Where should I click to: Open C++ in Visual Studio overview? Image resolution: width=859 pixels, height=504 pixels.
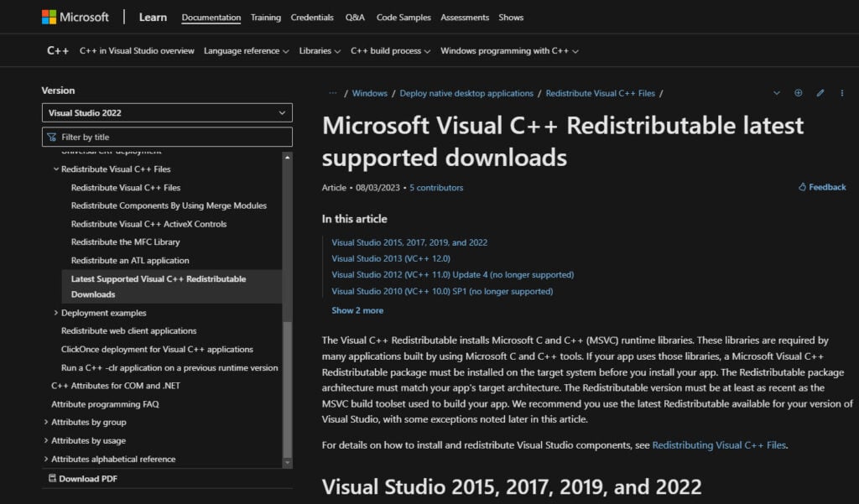pyautogui.click(x=137, y=51)
